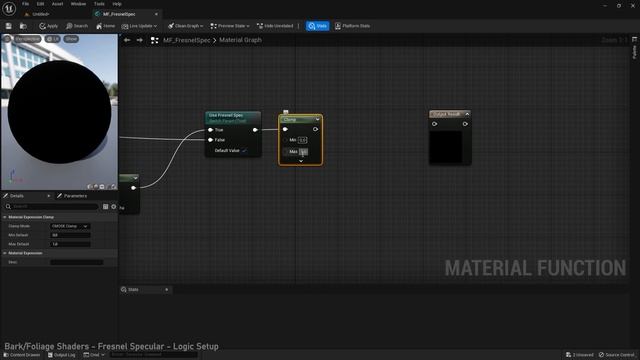Click MF_FresnelSpec in the breadcrumb

click(x=187, y=40)
